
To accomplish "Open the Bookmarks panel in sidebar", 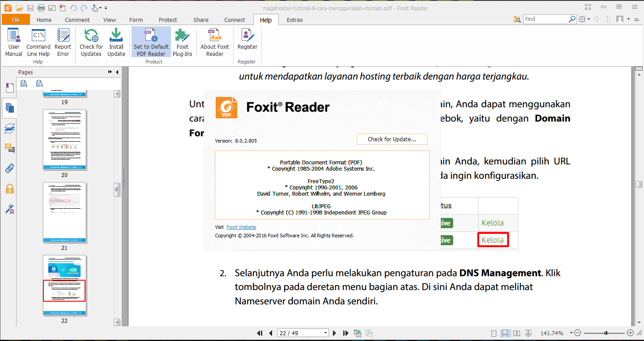I will click(x=9, y=88).
